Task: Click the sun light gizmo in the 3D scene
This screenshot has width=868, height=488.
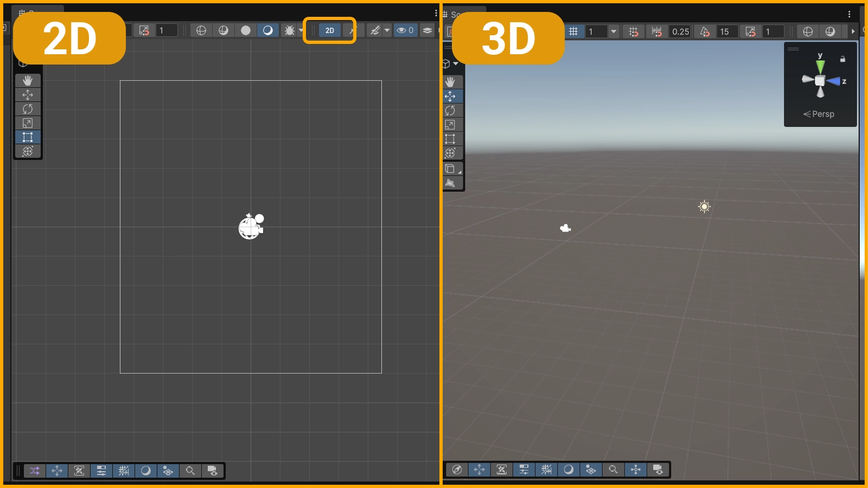Action: [x=704, y=206]
